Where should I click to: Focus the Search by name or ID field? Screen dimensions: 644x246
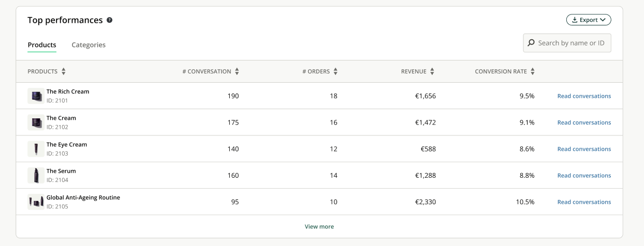tap(571, 43)
